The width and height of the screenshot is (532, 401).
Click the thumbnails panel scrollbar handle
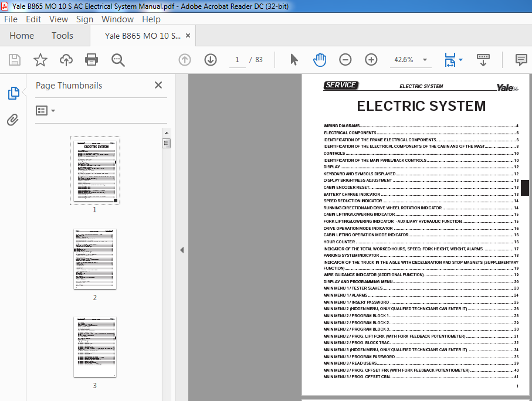167,144
